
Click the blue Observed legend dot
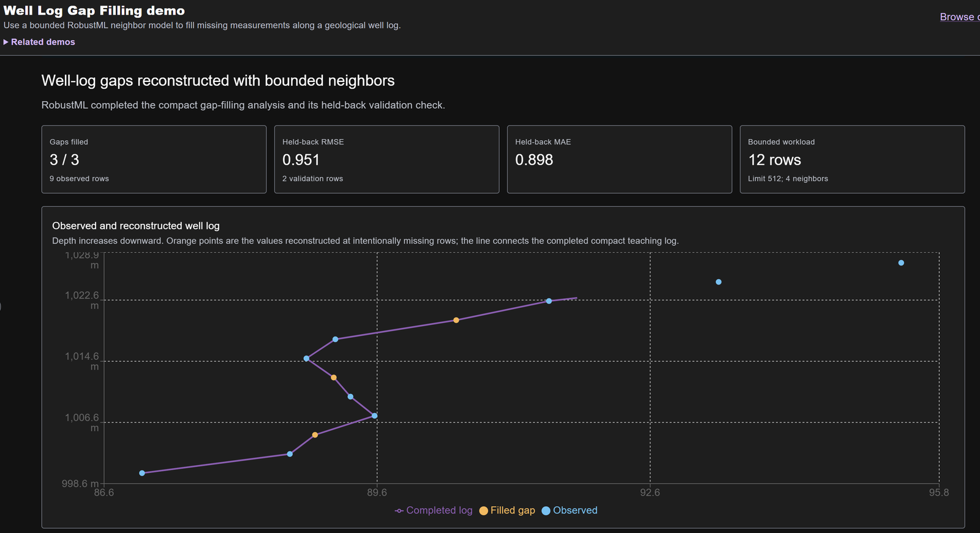point(546,511)
